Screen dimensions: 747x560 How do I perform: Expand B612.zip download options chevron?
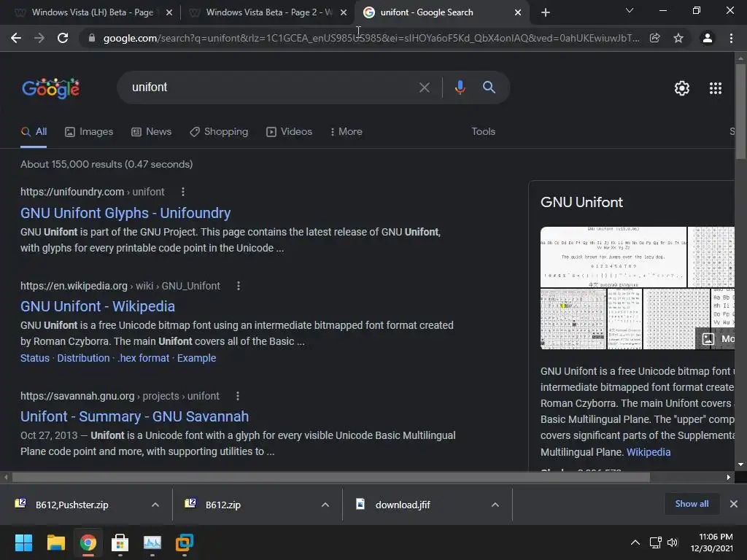pos(325,505)
